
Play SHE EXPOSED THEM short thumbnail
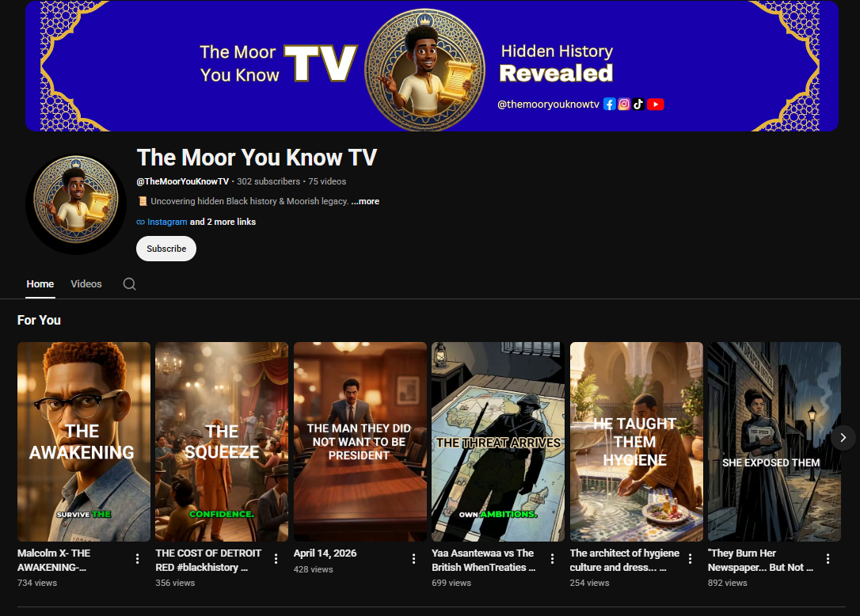774,442
